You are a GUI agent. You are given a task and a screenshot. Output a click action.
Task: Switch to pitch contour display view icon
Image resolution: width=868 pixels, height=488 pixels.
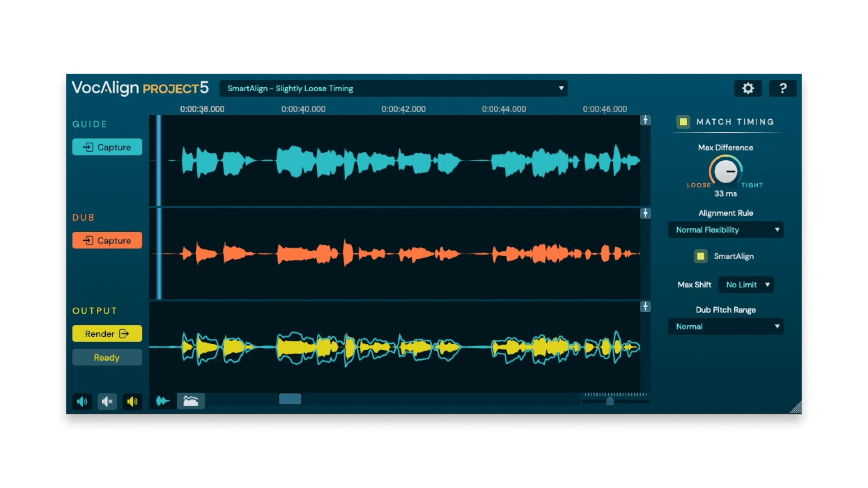click(191, 401)
